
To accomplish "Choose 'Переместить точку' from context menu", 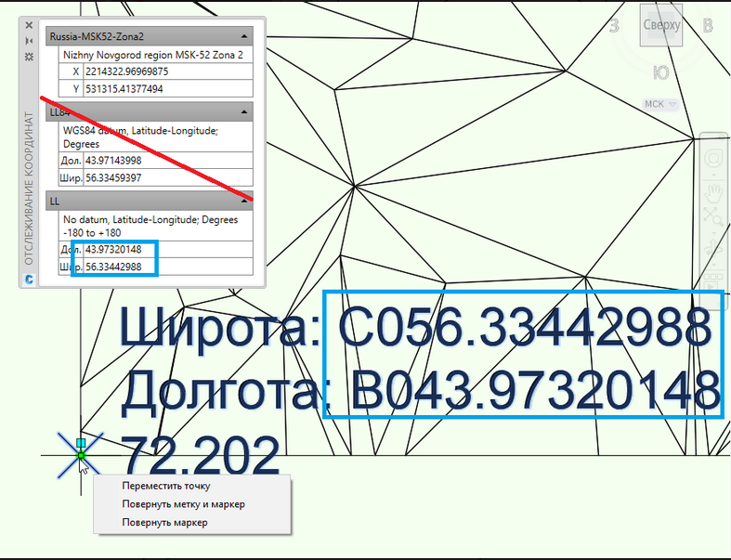I will tap(165, 486).
